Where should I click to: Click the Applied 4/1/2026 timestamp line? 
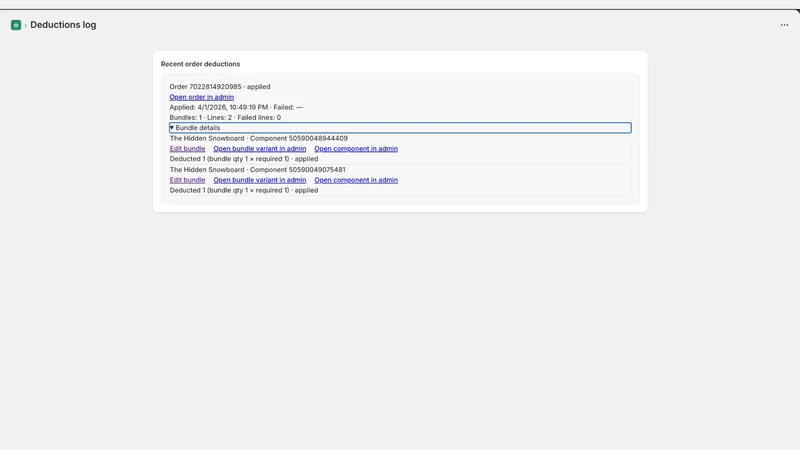click(x=236, y=107)
